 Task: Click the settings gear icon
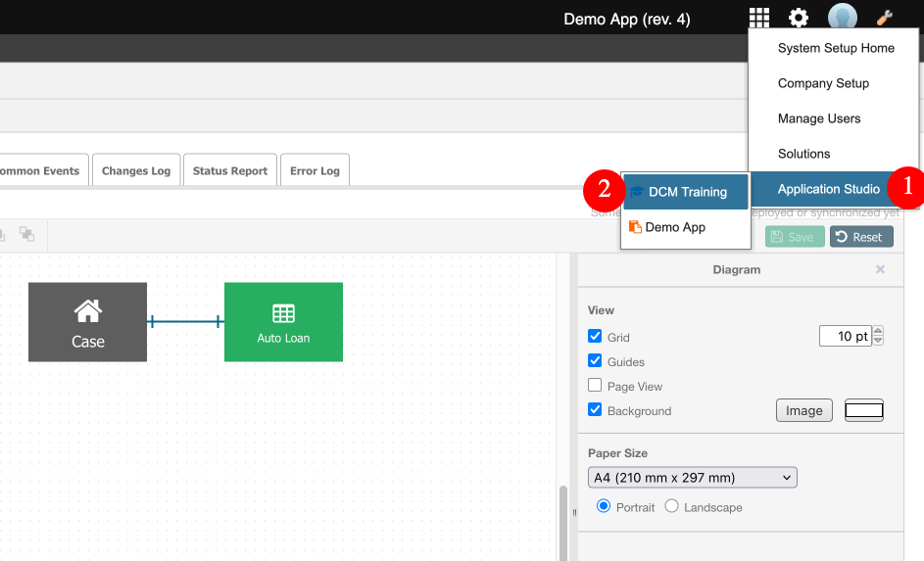coord(799,18)
